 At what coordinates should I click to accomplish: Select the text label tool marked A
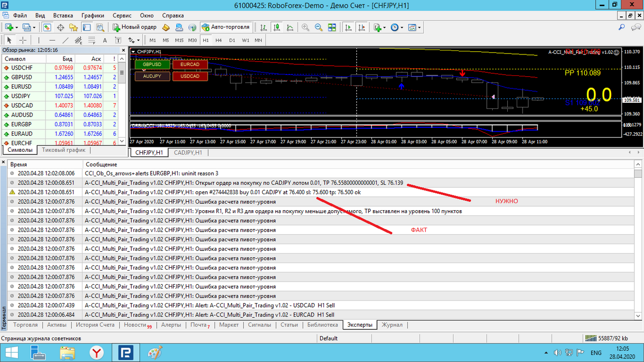pos(105,40)
